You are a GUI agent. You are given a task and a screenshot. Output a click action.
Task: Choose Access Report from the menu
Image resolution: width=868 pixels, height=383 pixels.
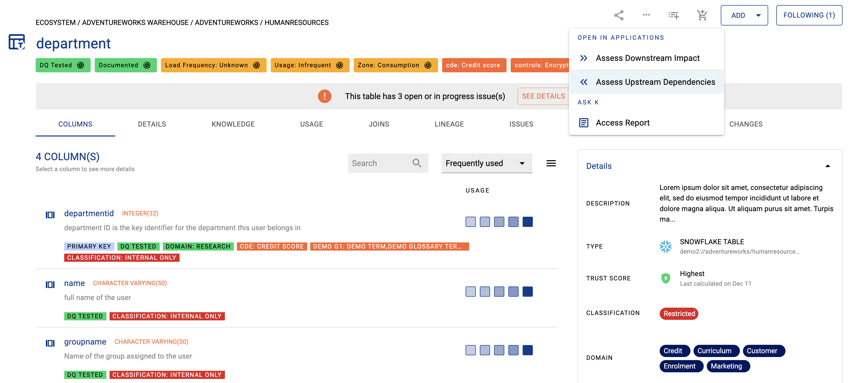[x=622, y=122]
